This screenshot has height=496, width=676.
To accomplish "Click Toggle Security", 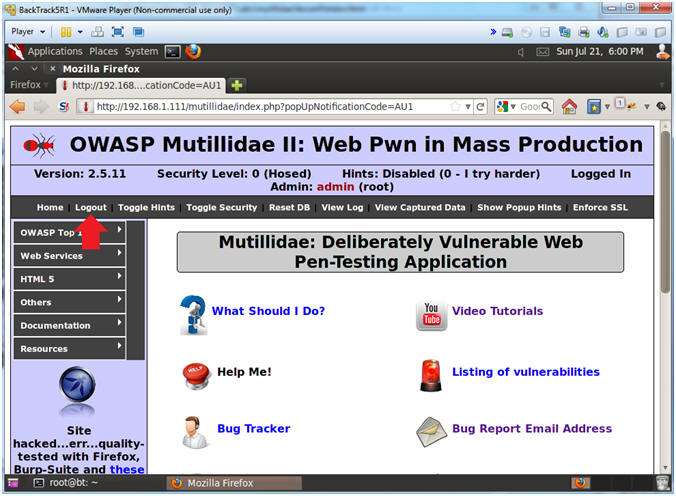I will click(222, 207).
